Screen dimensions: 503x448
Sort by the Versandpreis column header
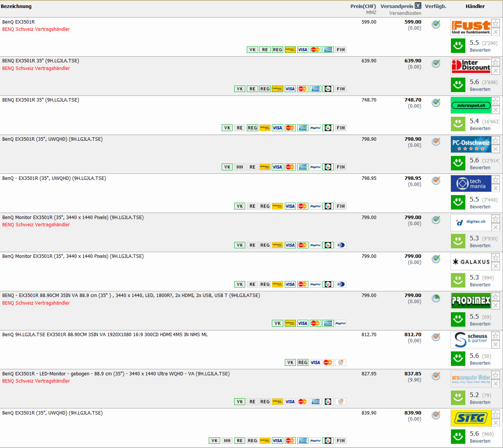(x=397, y=6)
